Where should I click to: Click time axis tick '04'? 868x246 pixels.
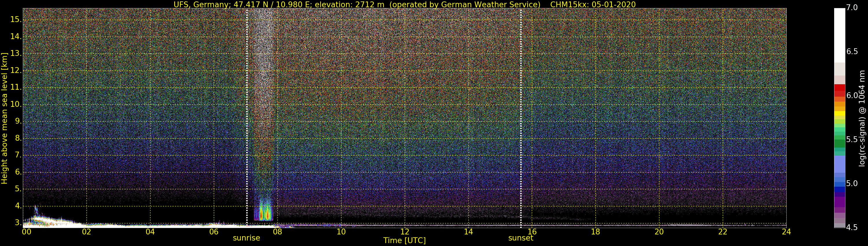pos(150,232)
